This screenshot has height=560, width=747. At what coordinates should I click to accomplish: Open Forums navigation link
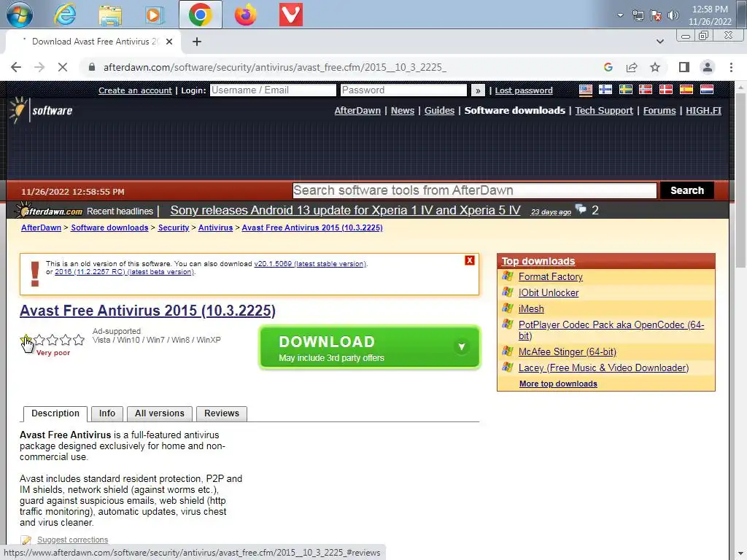click(659, 111)
